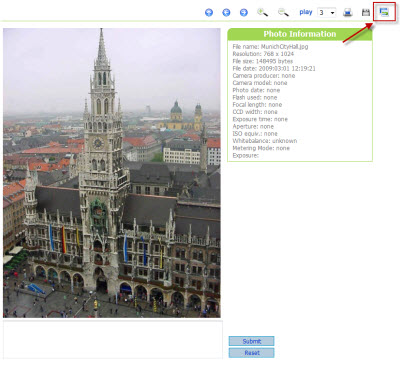400x366 pixels.
Task: Go to the previous photo arrow
Action: coord(226,13)
